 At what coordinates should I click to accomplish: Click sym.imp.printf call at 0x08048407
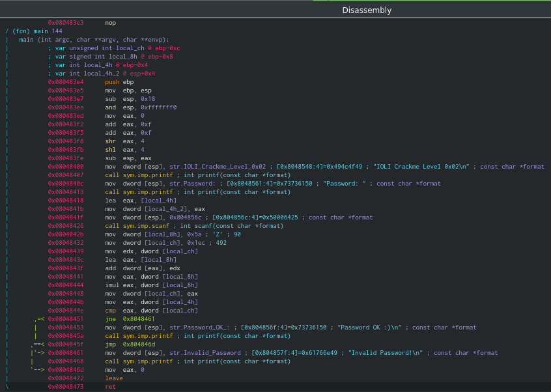pyautogui.click(x=148, y=175)
